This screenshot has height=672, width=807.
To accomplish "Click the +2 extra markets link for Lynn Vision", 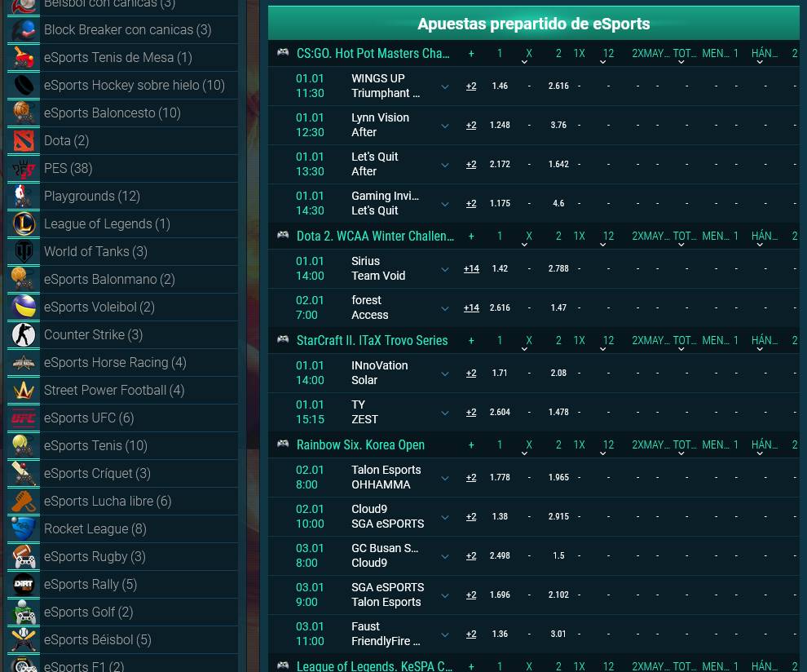I will tap(471, 125).
